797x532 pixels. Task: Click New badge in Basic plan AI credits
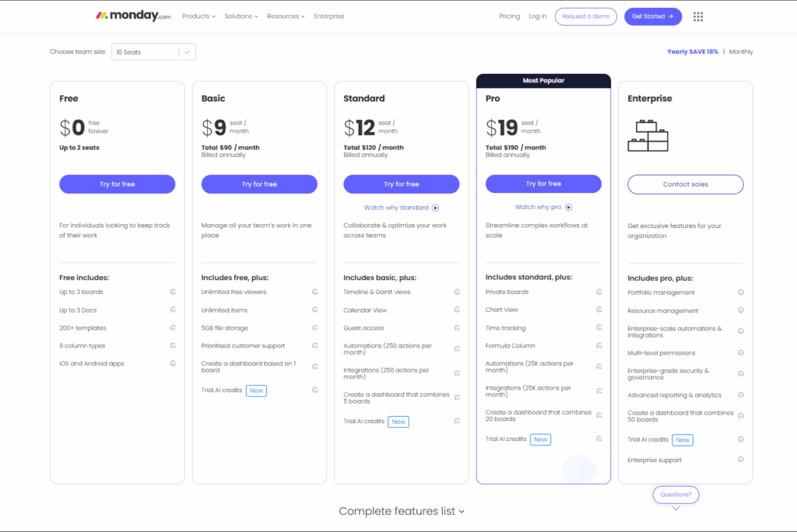click(x=257, y=390)
